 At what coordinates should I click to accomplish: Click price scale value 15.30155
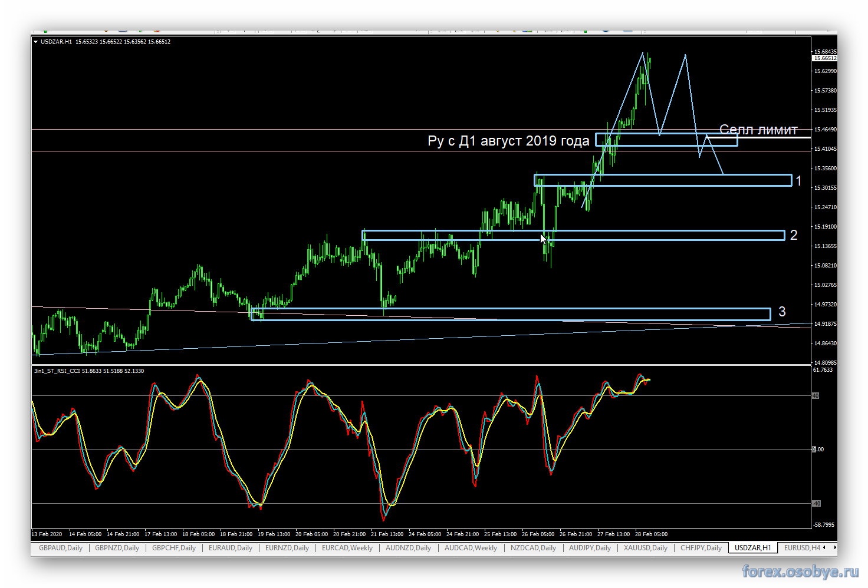coord(825,188)
